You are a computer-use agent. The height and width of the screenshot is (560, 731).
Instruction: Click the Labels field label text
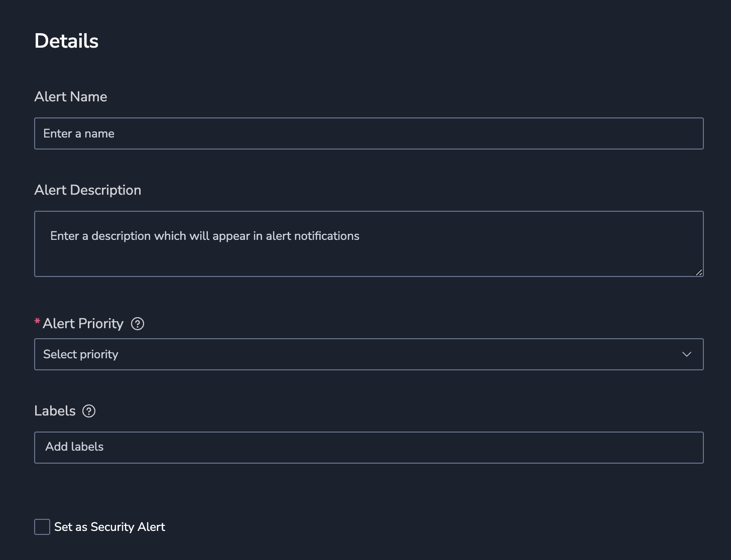coord(55,411)
